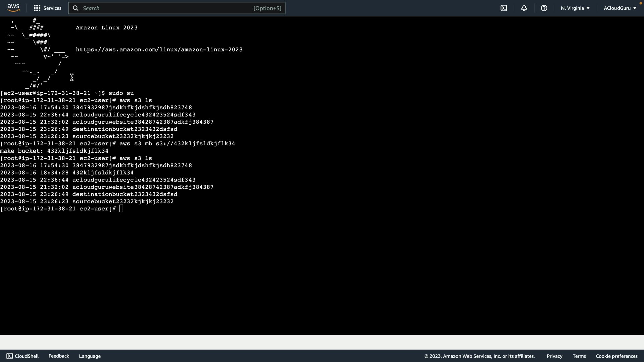This screenshot has height=362, width=644.
Task: Open the Feedback link in the footer
Action: [59, 356]
